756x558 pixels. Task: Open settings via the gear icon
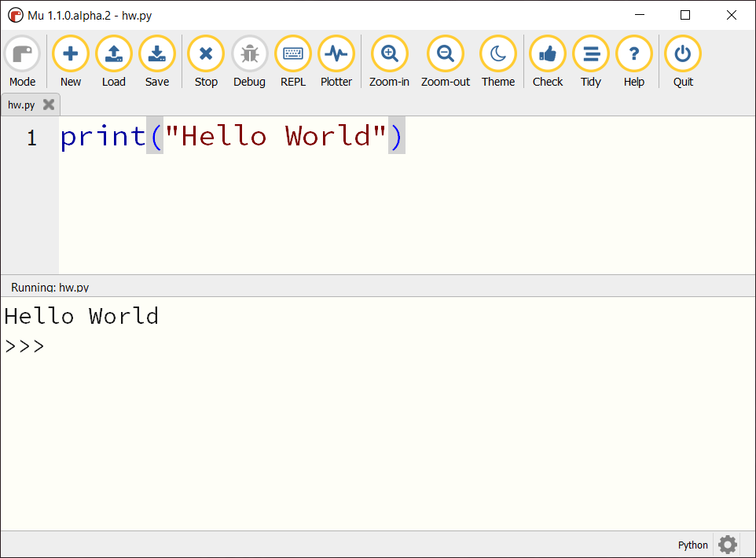point(728,545)
